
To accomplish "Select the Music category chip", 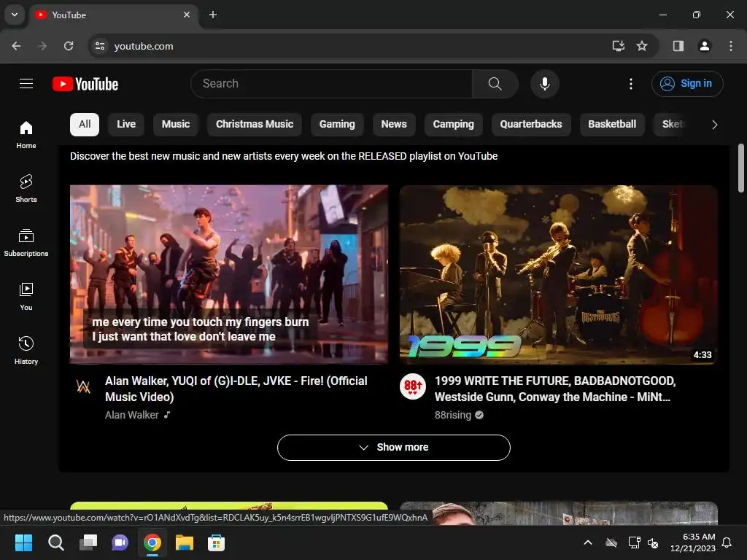I will click(176, 124).
